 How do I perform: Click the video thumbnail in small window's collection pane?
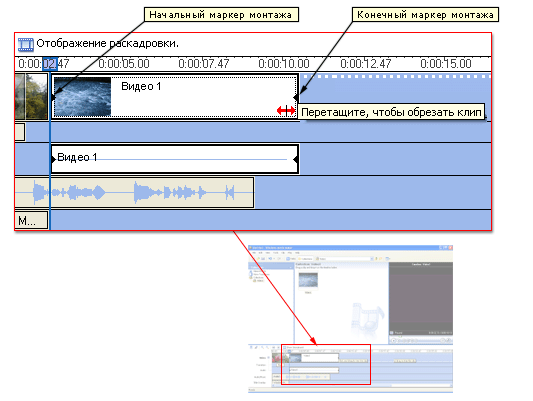308,280
